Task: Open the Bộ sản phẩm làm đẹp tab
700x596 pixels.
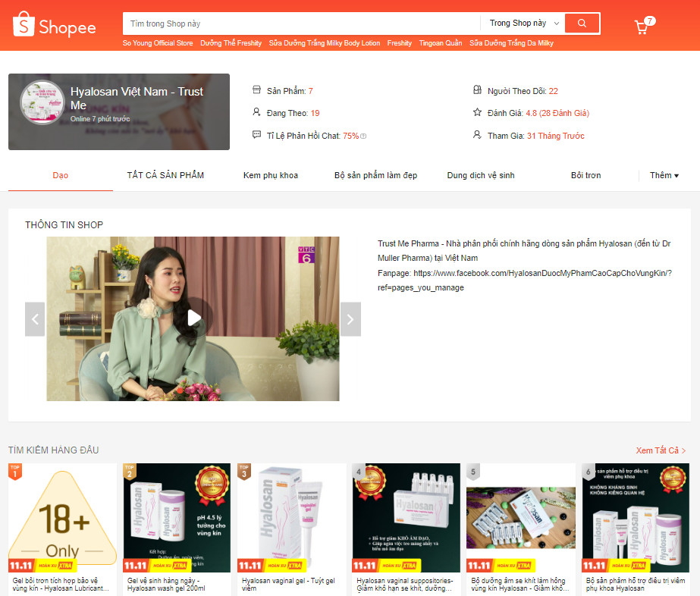Action: [376, 175]
